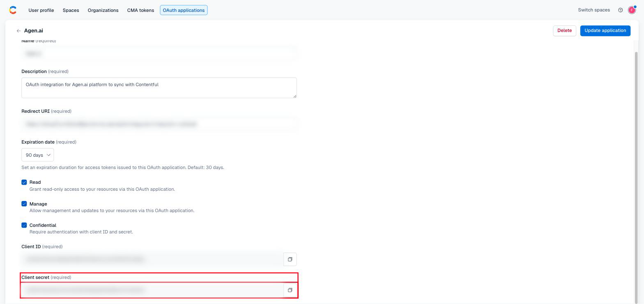Image resolution: width=644 pixels, height=304 pixels.
Task: Click the Confidential label text
Action: (x=43, y=225)
